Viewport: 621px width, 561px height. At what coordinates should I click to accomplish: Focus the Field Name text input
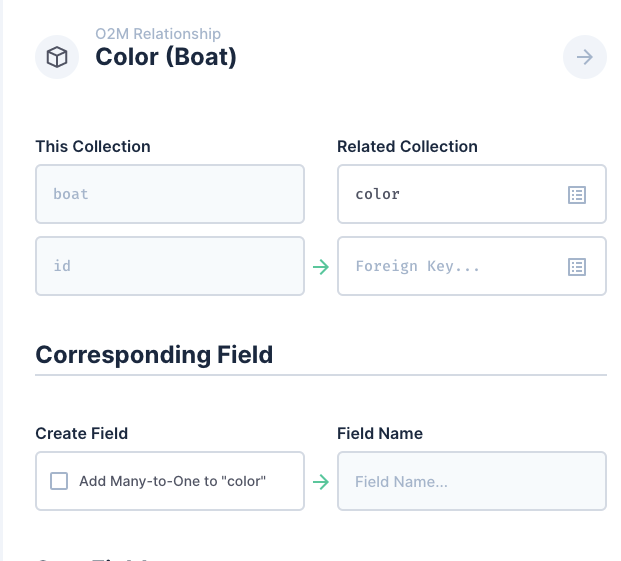pyautogui.click(x=471, y=482)
